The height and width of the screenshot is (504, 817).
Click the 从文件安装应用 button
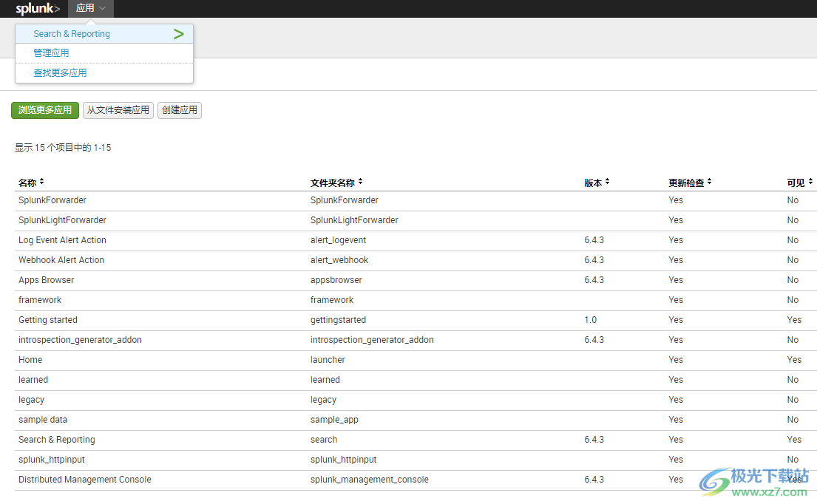118,110
